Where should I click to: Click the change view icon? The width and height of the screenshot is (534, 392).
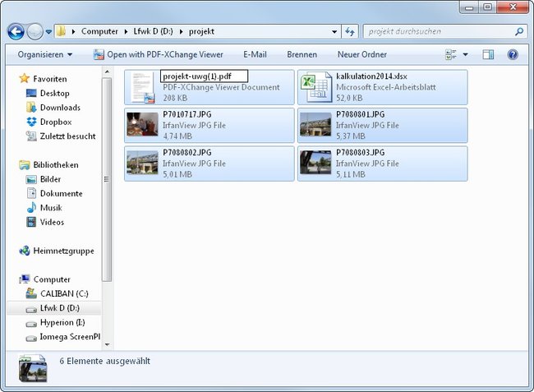pyautogui.click(x=451, y=54)
